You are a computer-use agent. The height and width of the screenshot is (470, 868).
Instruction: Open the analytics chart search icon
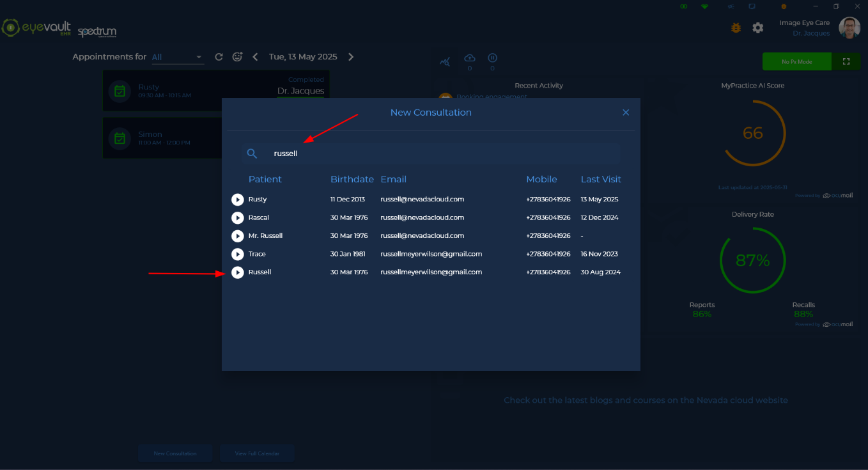[445, 61]
